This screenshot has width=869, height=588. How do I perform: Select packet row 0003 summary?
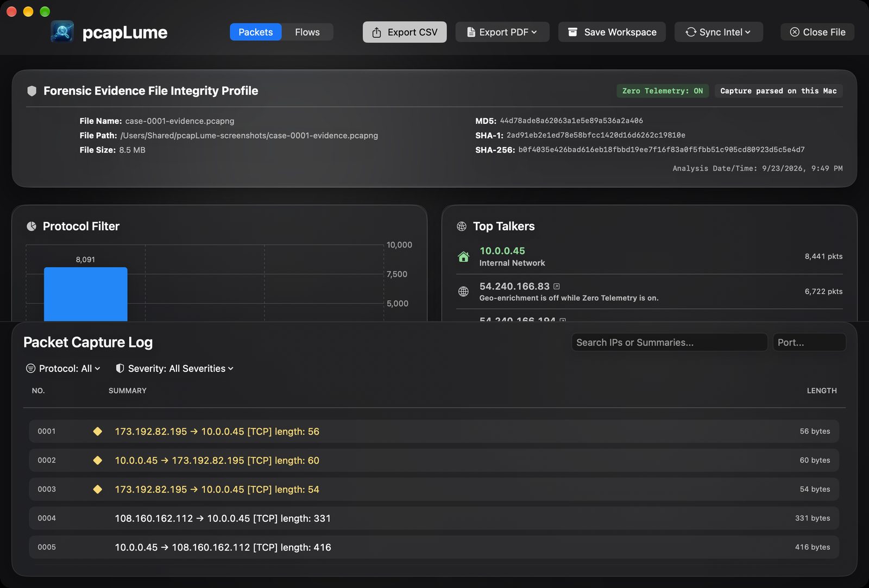pos(217,490)
